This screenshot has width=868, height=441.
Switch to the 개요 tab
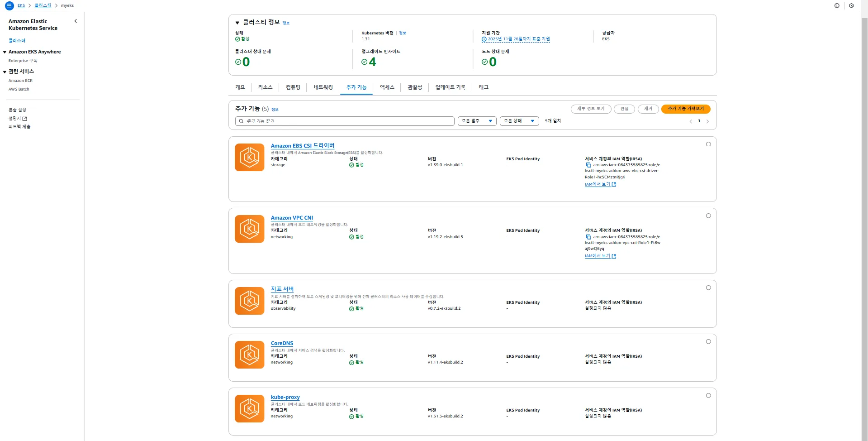click(x=240, y=87)
